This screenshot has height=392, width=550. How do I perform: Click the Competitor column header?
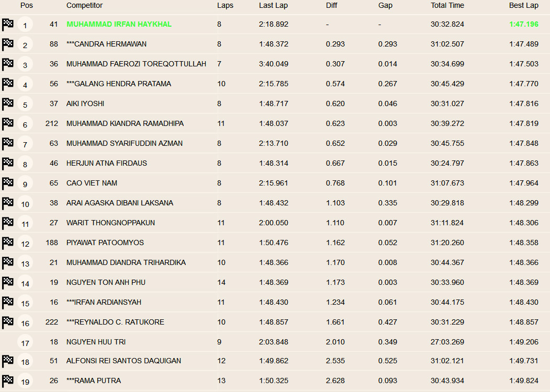click(x=84, y=5)
